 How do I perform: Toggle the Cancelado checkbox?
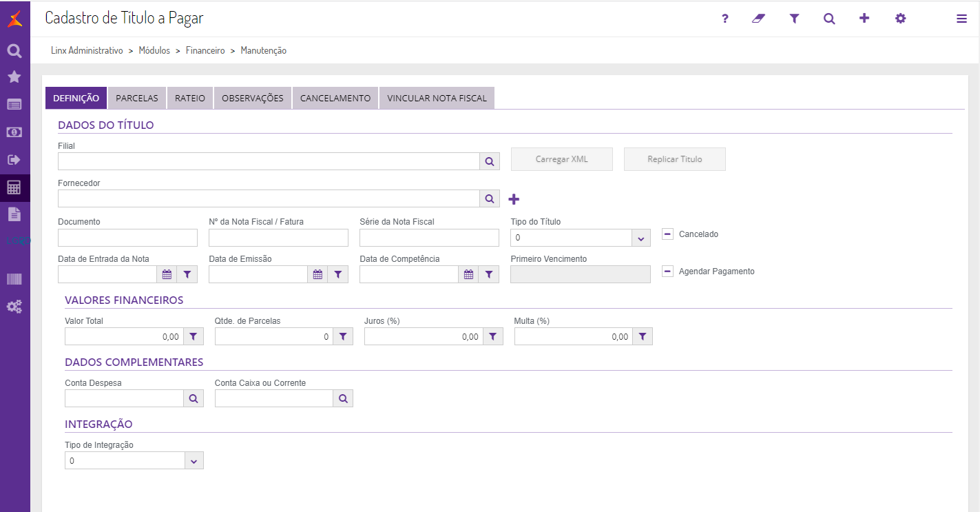(667, 234)
